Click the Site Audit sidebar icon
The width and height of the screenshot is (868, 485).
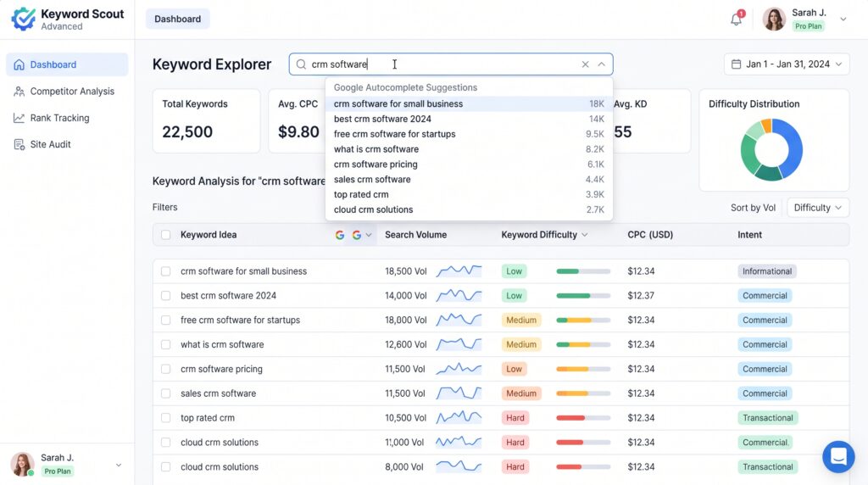point(19,144)
